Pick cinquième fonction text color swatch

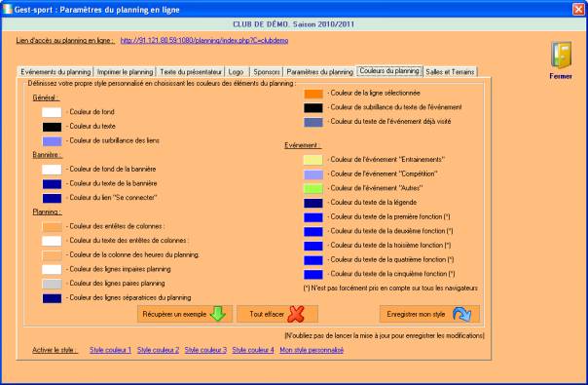pyautogui.click(x=313, y=274)
